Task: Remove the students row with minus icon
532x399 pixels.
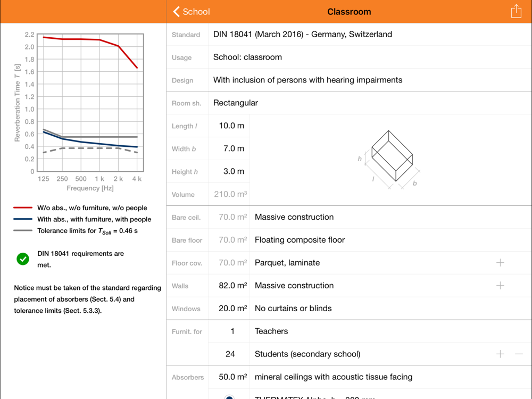Action: [x=519, y=354]
